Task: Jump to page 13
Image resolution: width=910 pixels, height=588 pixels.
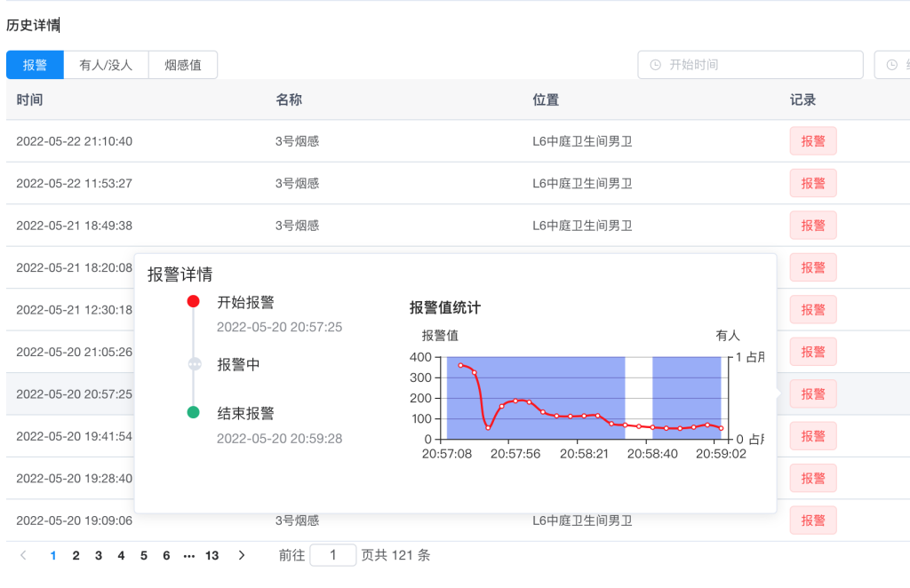Action: (x=212, y=555)
